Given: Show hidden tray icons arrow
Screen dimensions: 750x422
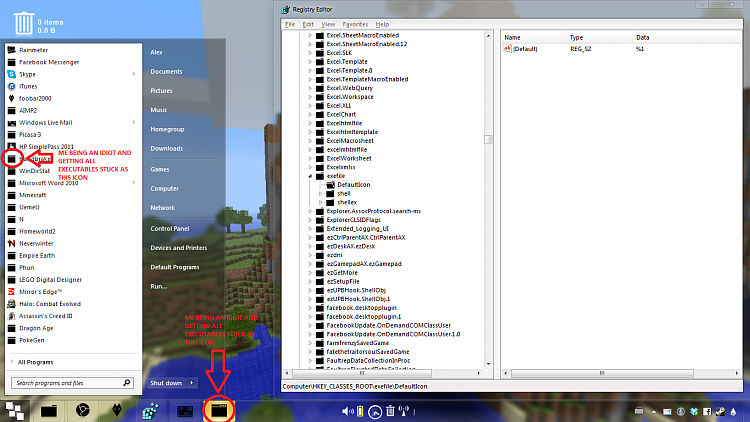Looking at the screenshot, I should (x=654, y=411).
